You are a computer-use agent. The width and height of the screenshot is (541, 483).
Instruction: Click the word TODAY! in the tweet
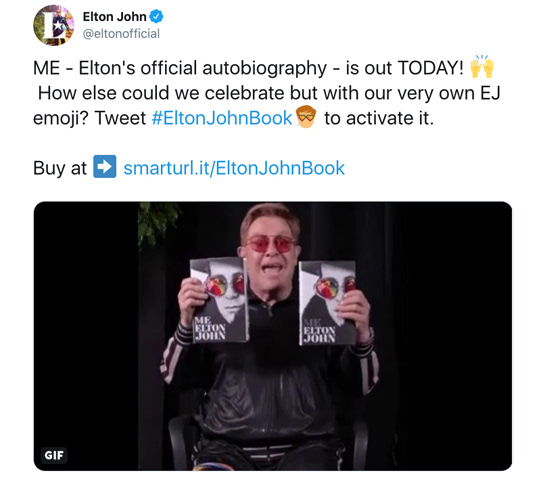click(431, 68)
